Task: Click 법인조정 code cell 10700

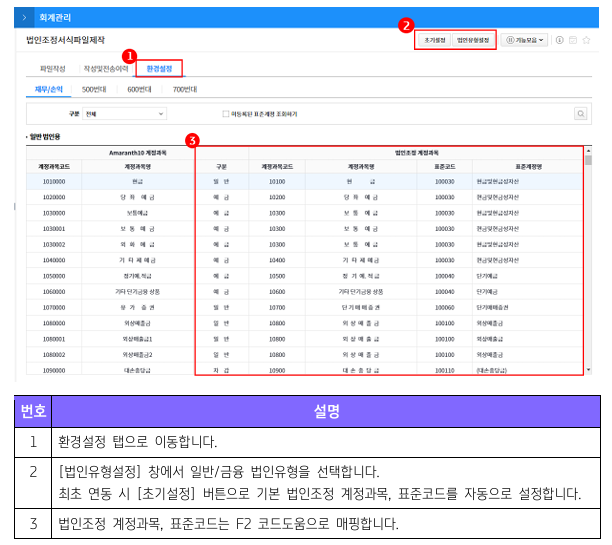Action: point(277,308)
